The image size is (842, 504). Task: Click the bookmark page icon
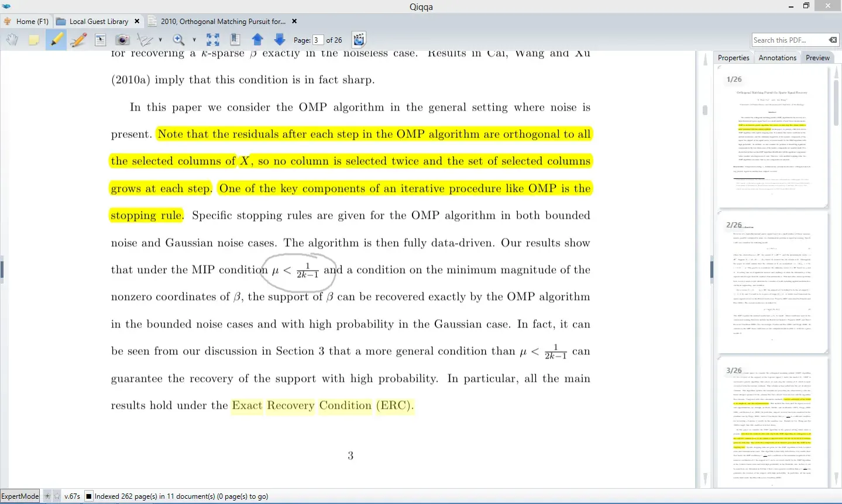coord(235,40)
